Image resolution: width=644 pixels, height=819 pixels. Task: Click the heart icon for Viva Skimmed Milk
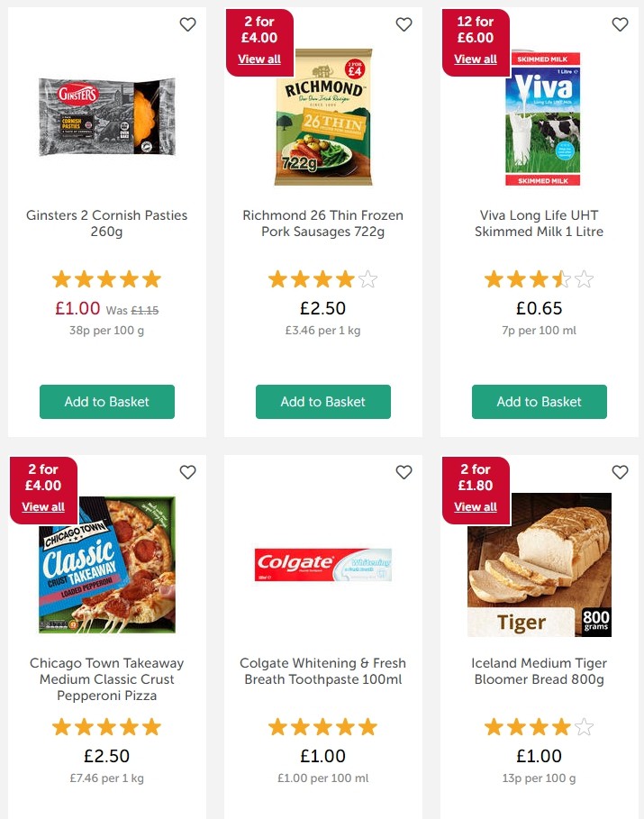[620, 24]
